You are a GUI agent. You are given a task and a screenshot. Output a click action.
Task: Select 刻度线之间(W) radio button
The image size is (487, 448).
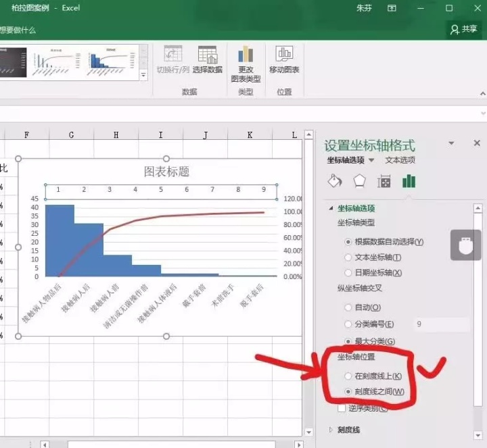point(348,391)
